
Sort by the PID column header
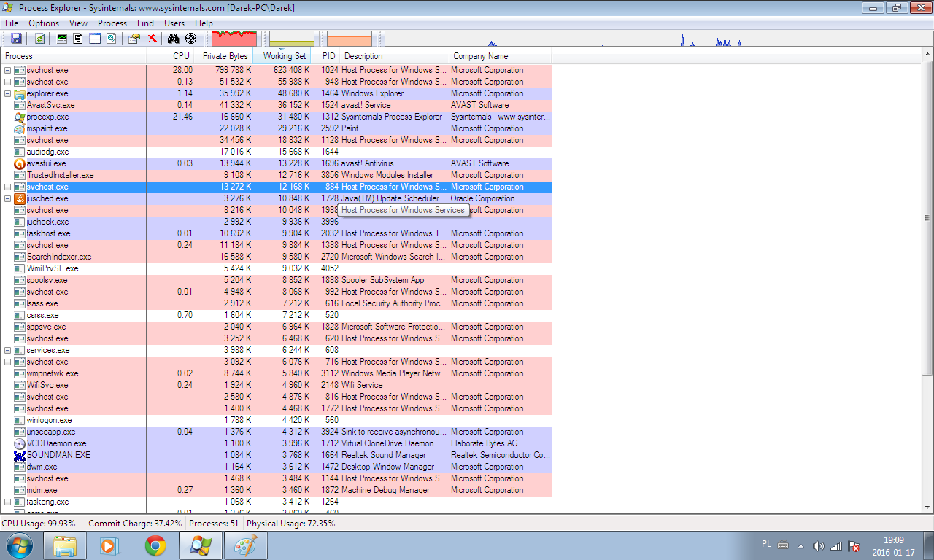tap(325, 56)
